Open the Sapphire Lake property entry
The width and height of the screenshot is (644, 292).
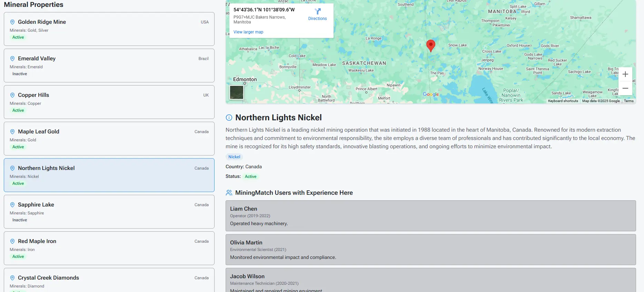pos(109,212)
